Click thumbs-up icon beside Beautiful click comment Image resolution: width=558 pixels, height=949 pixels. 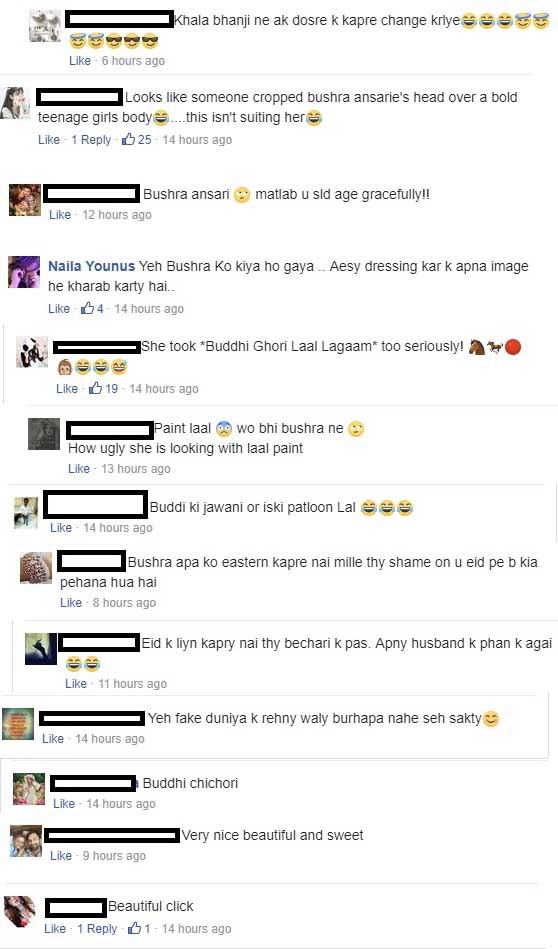coord(134,928)
